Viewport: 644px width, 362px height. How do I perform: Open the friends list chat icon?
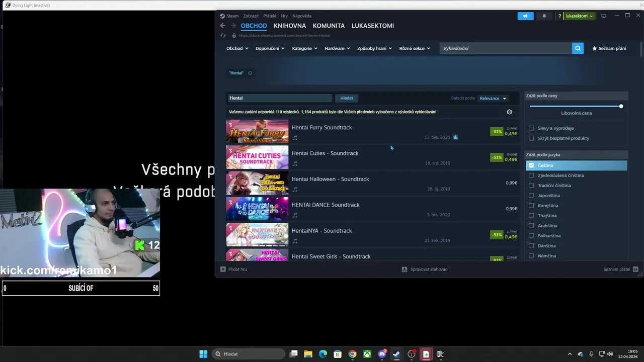pyautogui.click(x=635, y=269)
